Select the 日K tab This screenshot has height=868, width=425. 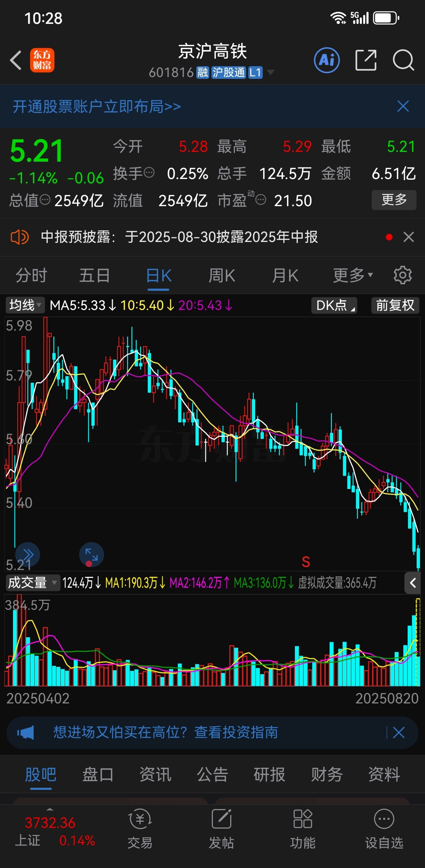tap(159, 276)
